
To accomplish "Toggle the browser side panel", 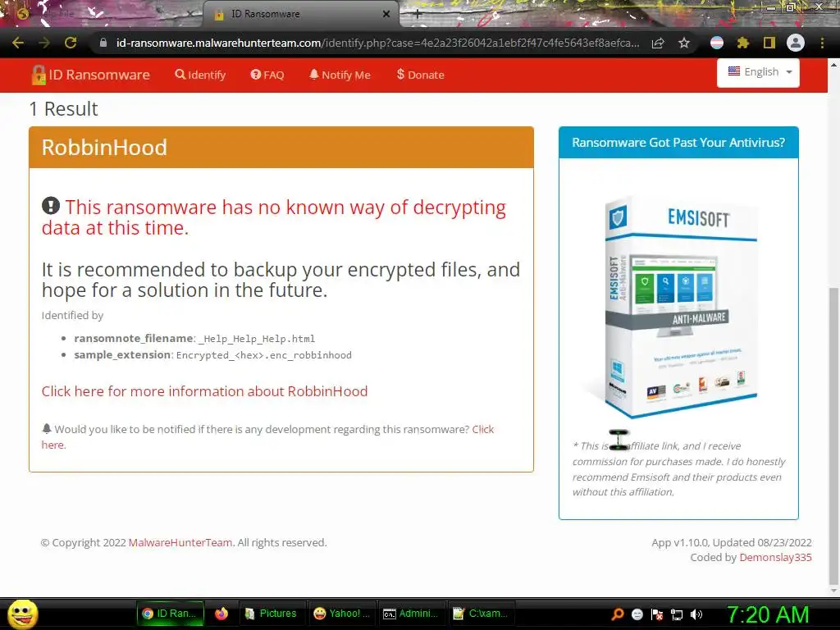I will coord(769,43).
